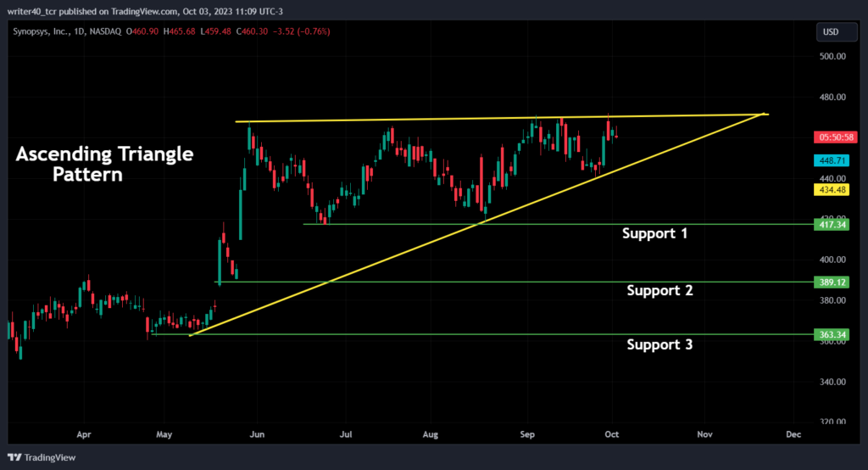Image resolution: width=868 pixels, height=470 pixels.
Task: Click the high price H465.68 value
Action: 180,31
